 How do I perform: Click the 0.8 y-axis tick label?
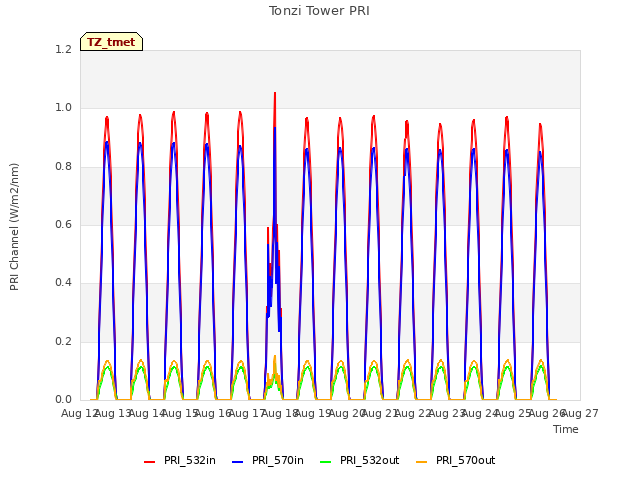tap(64, 166)
